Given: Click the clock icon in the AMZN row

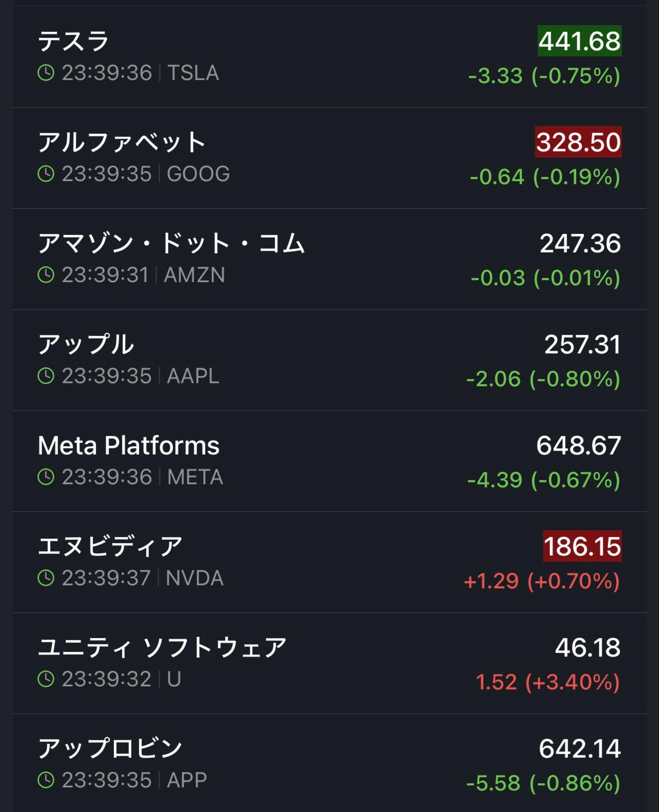Looking at the screenshot, I should pos(46,275).
